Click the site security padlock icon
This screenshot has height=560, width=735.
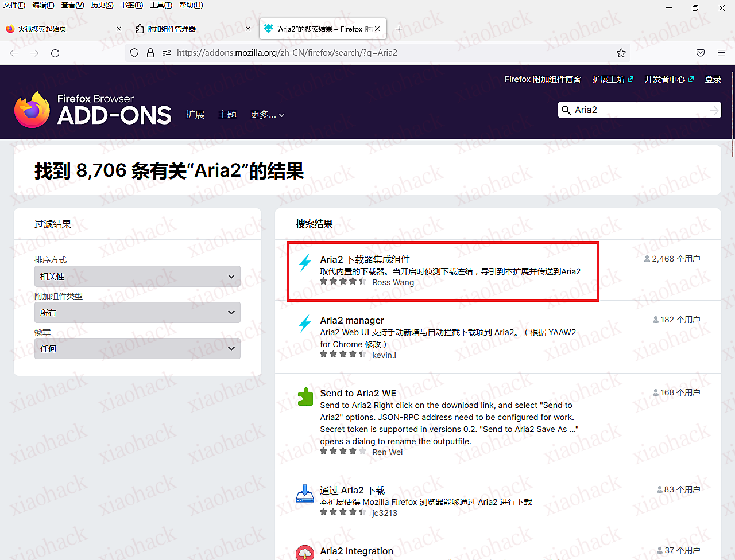[x=150, y=53]
